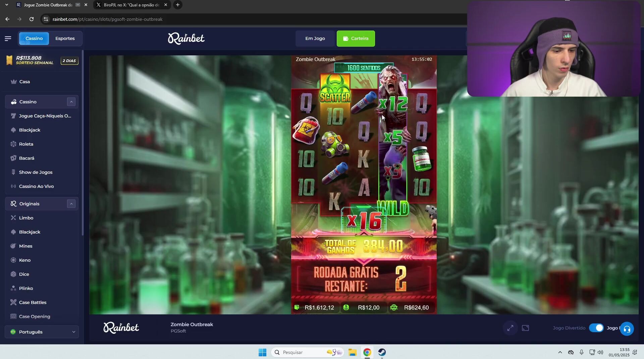This screenshot has height=359, width=644.
Task: Collapse the Cassino section chevron
Action: pyautogui.click(x=71, y=102)
